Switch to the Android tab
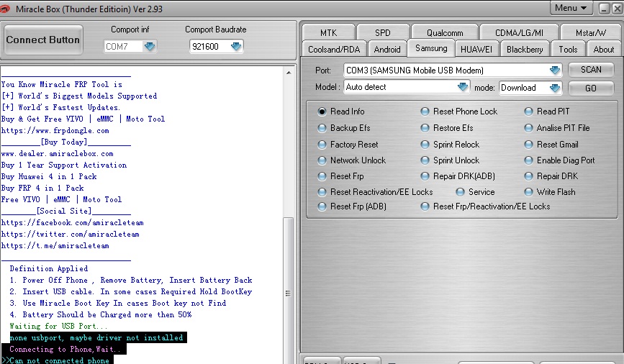 [x=386, y=50]
